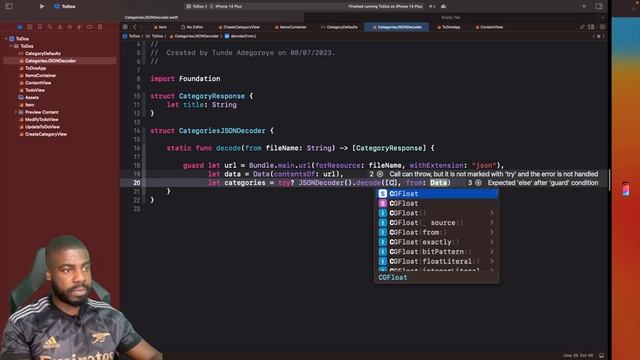Click the add editor options icon
This screenshot has width=640, height=360.
(602, 27)
